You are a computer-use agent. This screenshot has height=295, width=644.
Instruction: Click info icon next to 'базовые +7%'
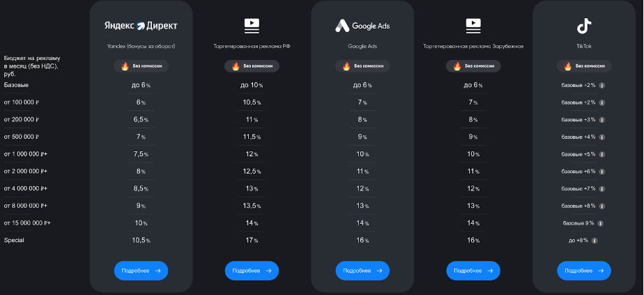[x=601, y=188]
